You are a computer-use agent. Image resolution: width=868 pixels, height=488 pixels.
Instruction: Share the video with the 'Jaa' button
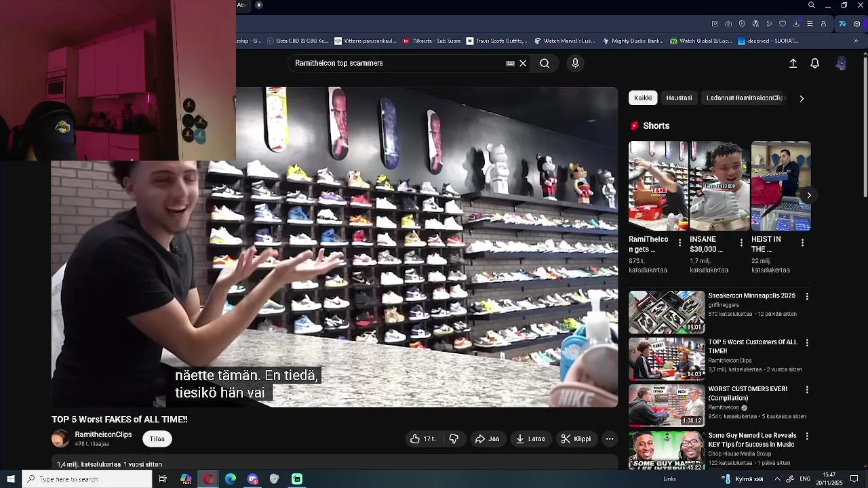487,439
